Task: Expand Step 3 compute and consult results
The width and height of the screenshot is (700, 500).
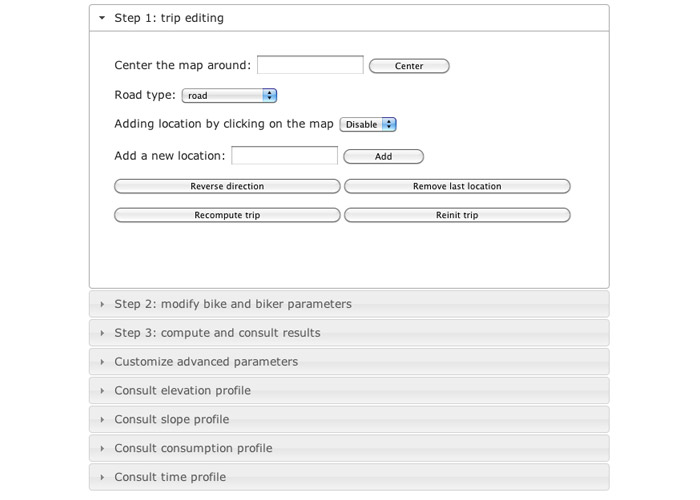Action: (x=349, y=333)
